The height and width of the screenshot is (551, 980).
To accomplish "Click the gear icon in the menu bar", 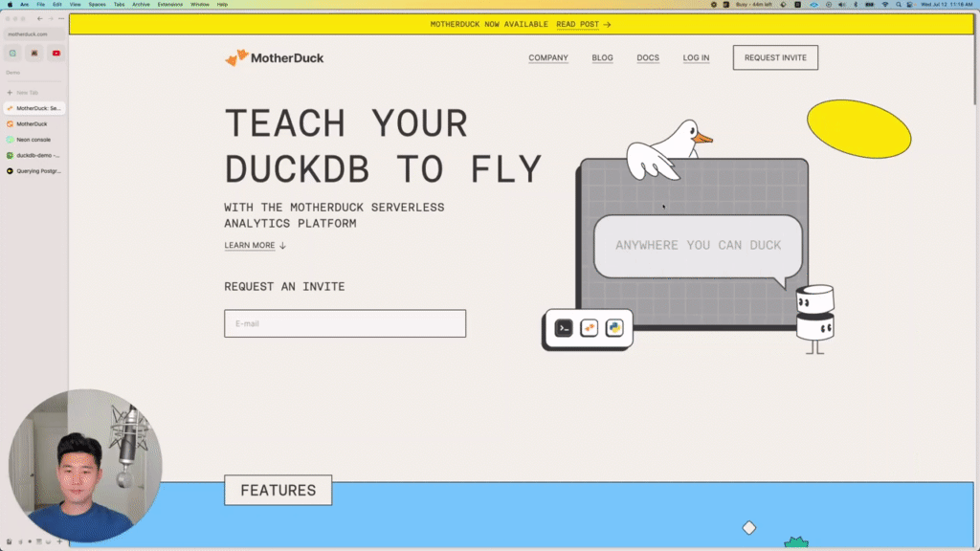I will pyautogui.click(x=714, y=5).
